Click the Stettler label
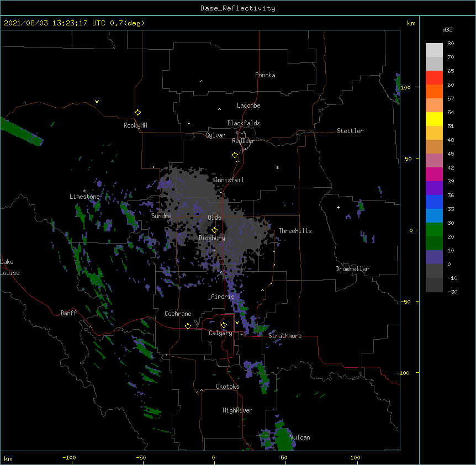 click(x=350, y=131)
